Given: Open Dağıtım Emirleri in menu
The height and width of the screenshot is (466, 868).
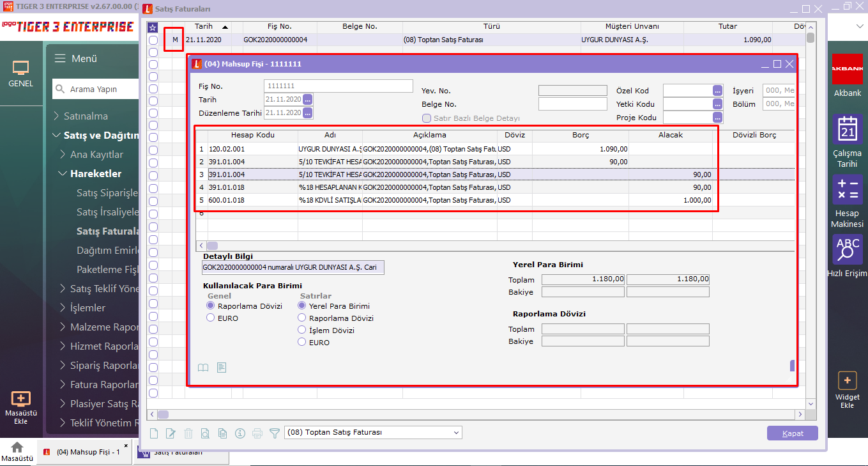Looking at the screenshot, I should tap(107, 251).
